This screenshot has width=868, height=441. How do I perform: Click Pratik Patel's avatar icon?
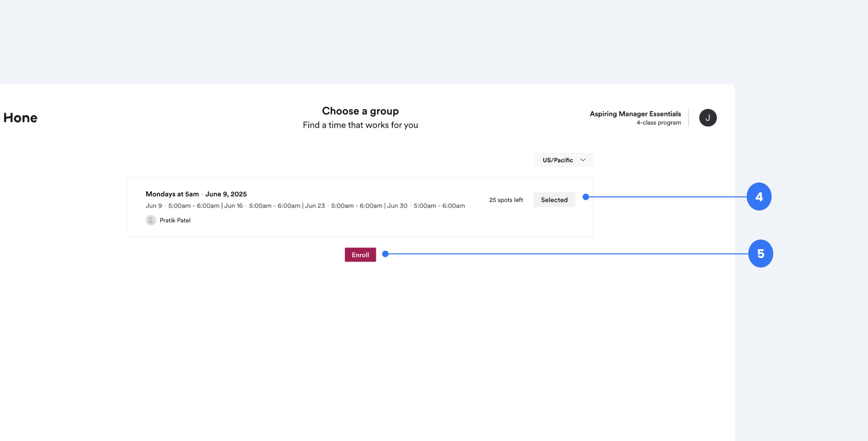tap(151, 220)
